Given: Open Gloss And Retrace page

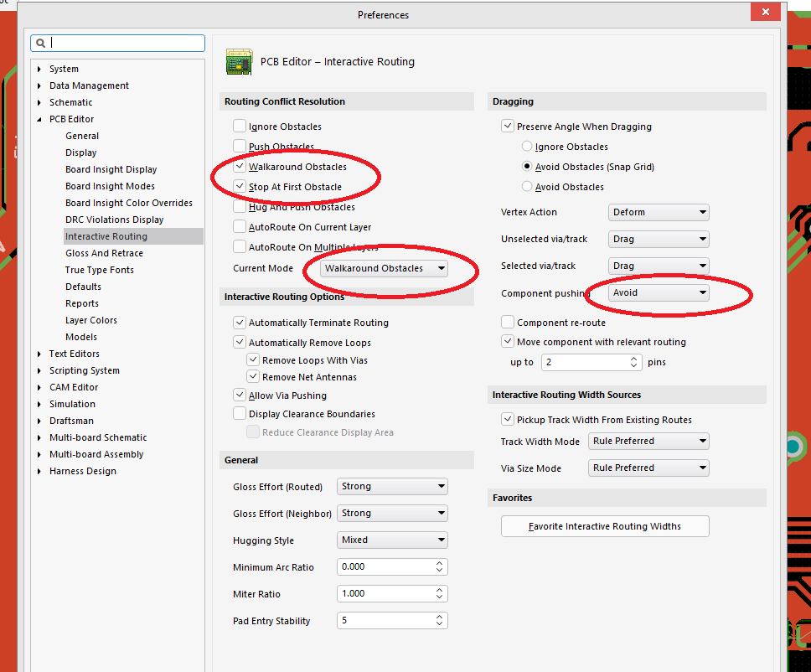Looking at the screenshot, I should [104, 253].
